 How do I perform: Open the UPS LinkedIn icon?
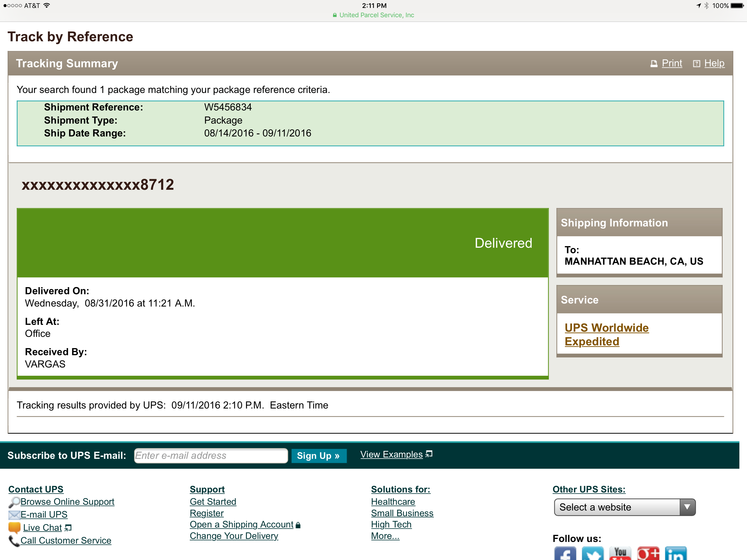click(676, 553)
